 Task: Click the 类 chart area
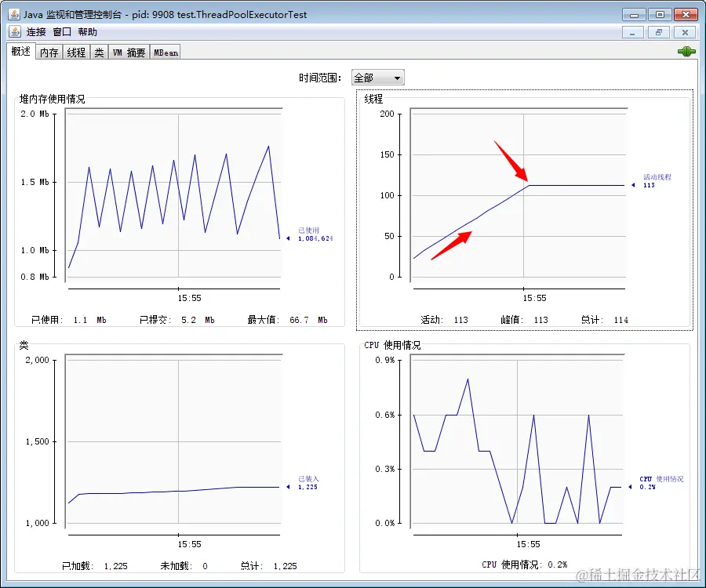173,441
